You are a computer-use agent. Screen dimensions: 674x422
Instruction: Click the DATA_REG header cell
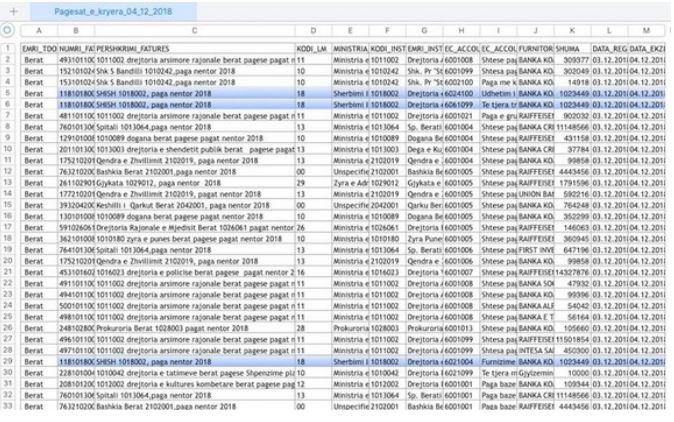[609, 49]
